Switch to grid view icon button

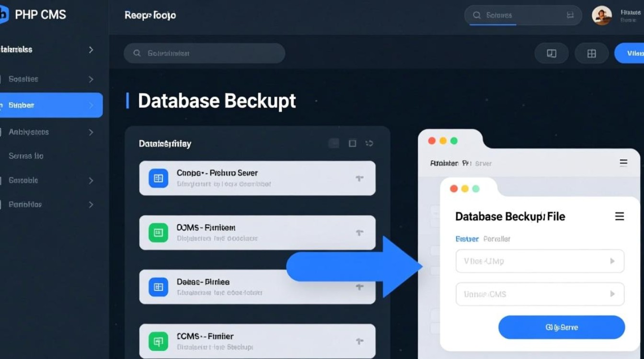click(x=591, y=54)
